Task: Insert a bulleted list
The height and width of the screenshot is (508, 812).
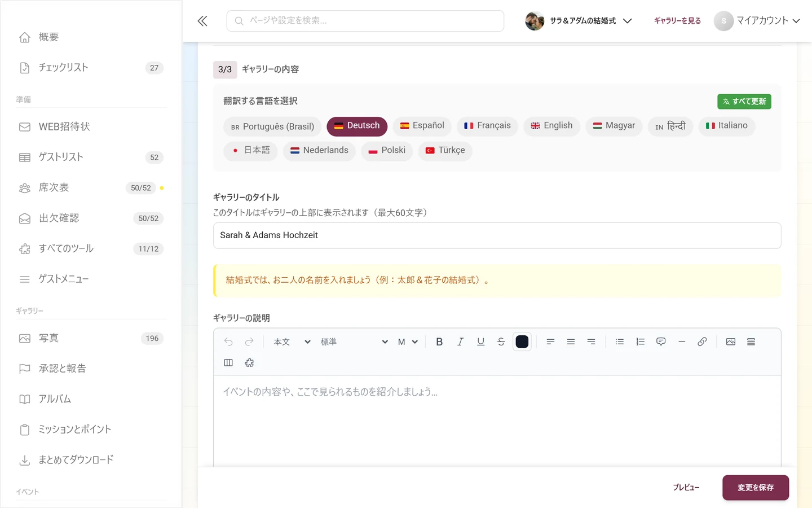Action: (x=620, y=341)
